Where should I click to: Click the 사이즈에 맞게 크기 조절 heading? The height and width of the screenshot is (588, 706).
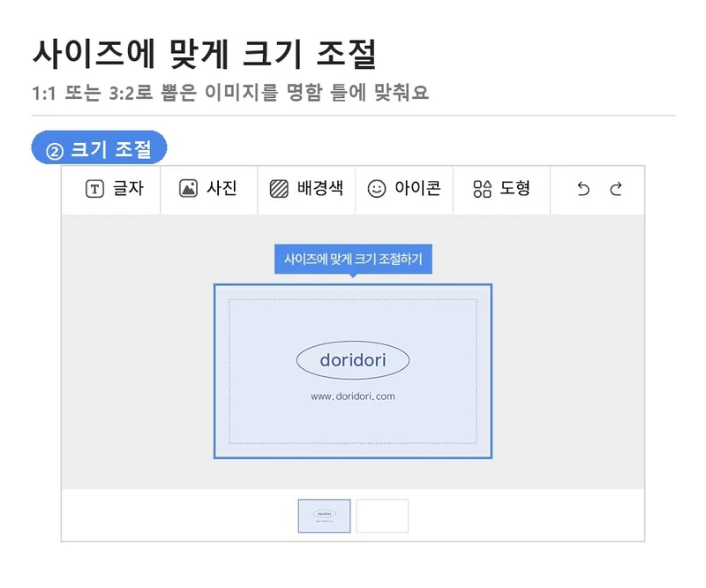(205, 54)
